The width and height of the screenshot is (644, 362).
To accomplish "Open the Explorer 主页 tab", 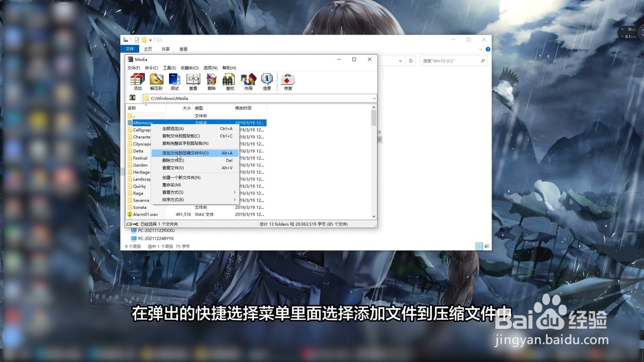I will (x=148, y=49).
